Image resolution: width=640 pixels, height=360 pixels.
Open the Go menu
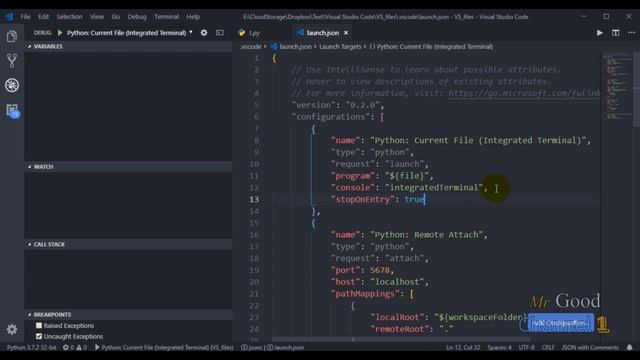tap(116, 17)
